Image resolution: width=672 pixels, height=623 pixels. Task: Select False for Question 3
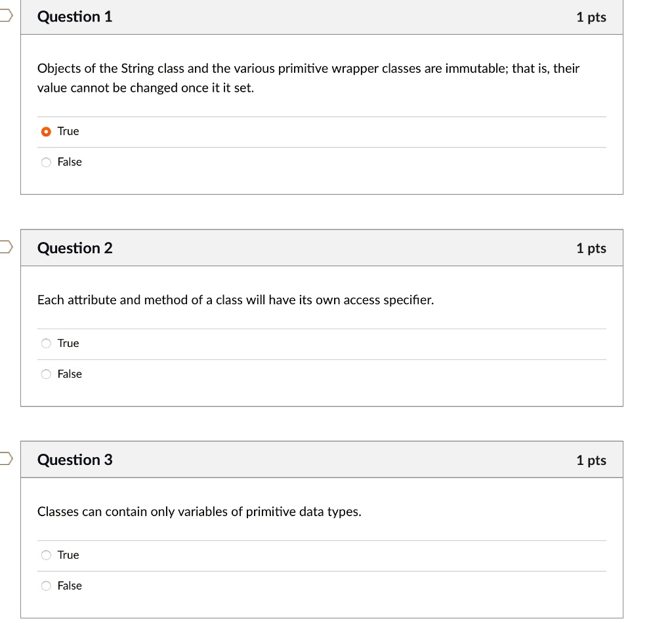point(70,586)
